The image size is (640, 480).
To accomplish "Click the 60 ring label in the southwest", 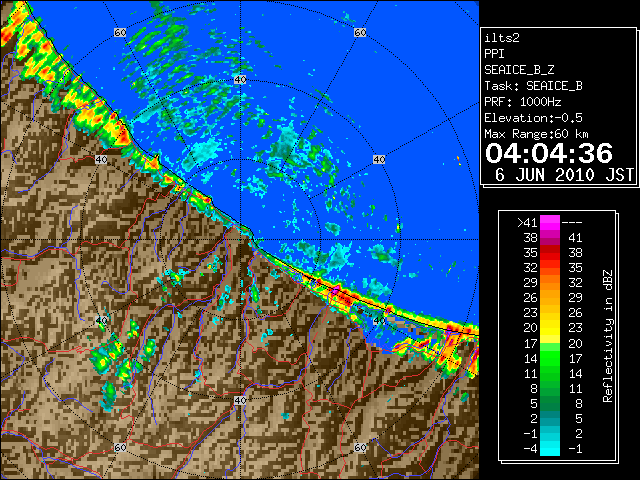I will point(120,447).
